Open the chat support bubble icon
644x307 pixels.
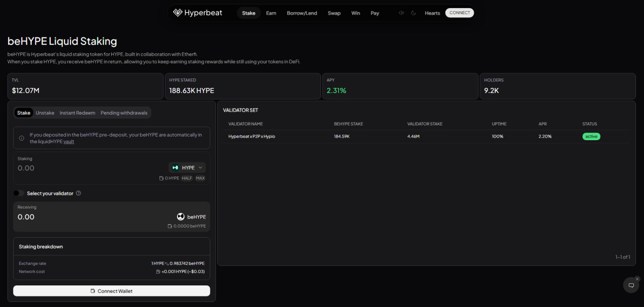pos(631,285)
